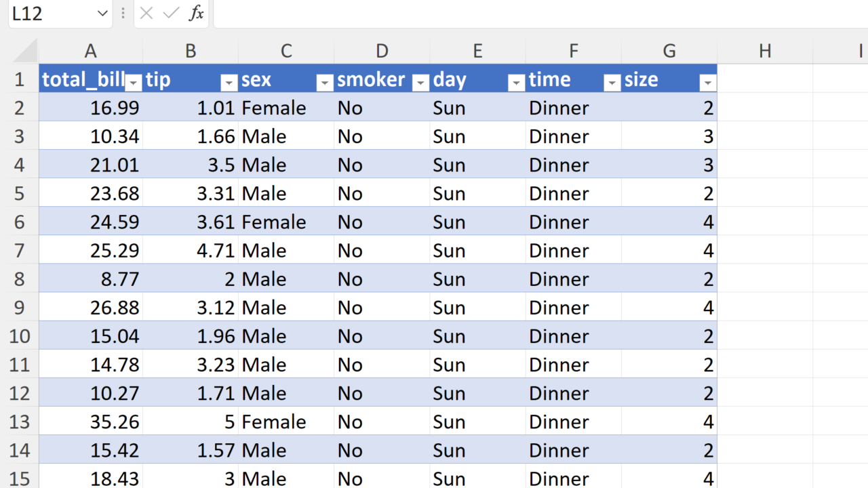This screenshot has width=868, height=488.
Task: Click the Enter checkmark icon in formula bar
Action: coord(171,14)
